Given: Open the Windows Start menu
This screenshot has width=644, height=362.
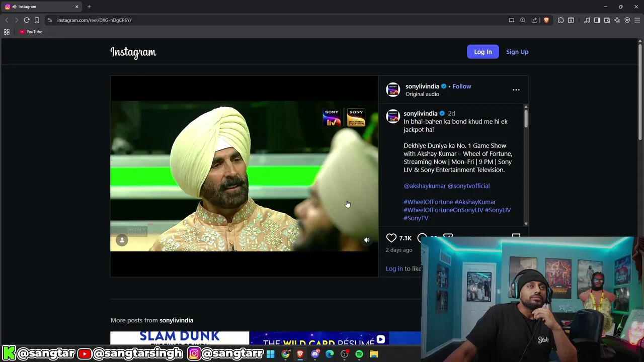Looking at the screenshot, I should coord(270,354).
